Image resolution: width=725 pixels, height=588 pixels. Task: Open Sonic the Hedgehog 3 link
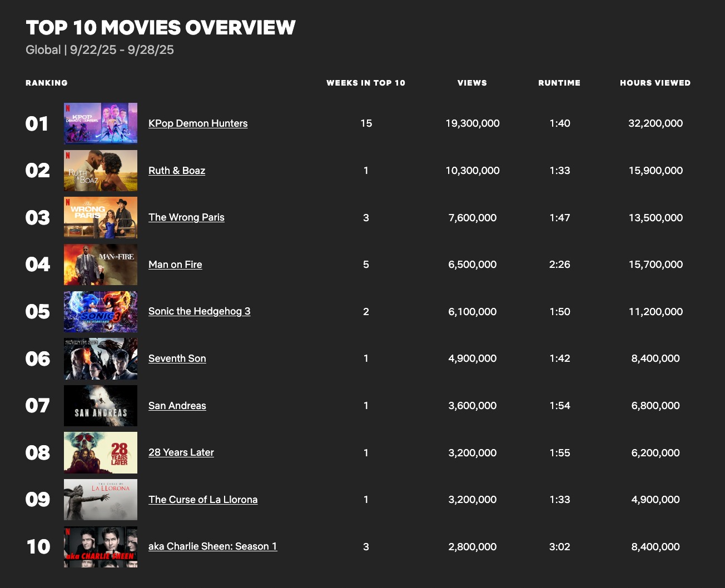click(199, 311)
